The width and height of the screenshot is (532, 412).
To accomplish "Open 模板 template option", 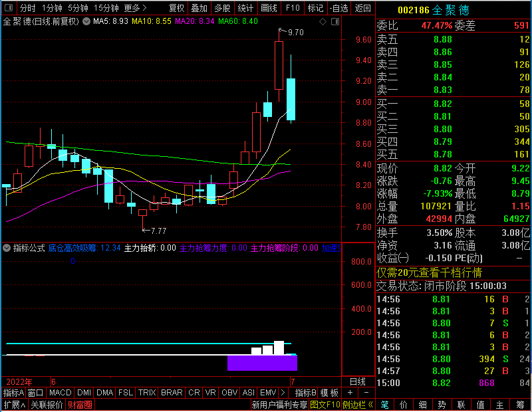I will [x=329, y=393].
